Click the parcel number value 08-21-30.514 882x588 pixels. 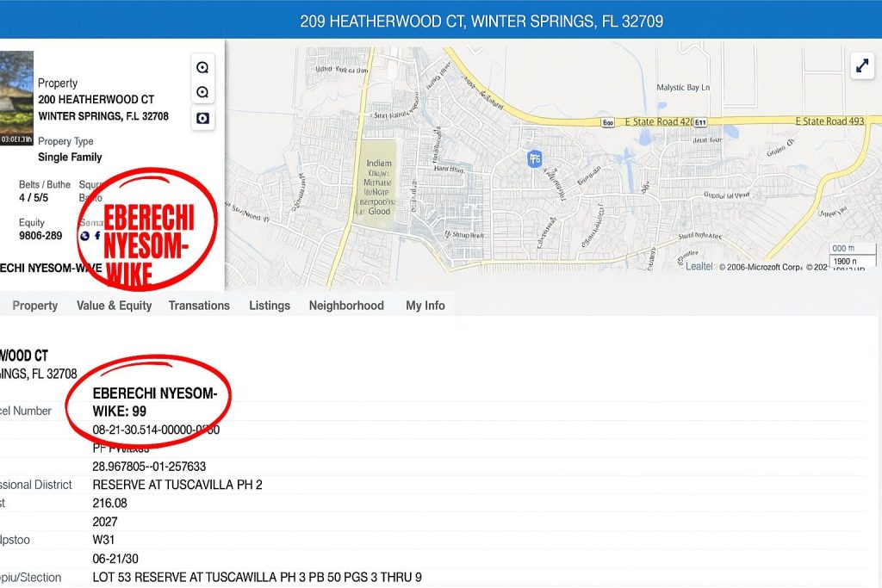156,430
